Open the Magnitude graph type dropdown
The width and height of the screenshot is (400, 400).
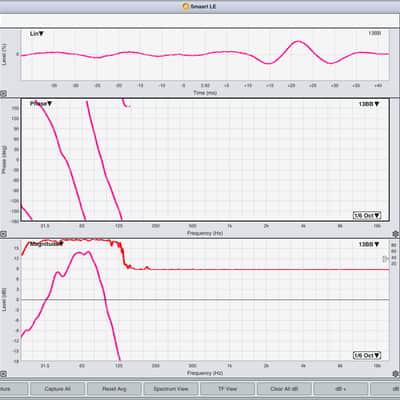point(47,244)
